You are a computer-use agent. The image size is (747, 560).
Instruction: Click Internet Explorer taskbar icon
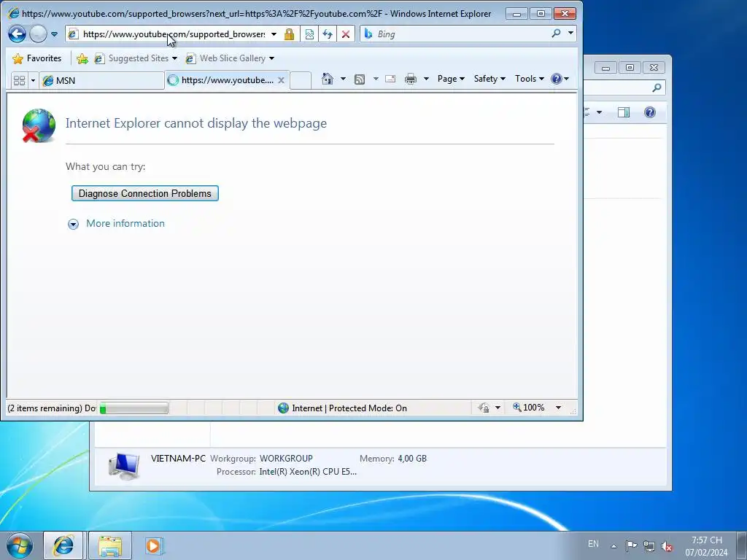click(63, 545)
